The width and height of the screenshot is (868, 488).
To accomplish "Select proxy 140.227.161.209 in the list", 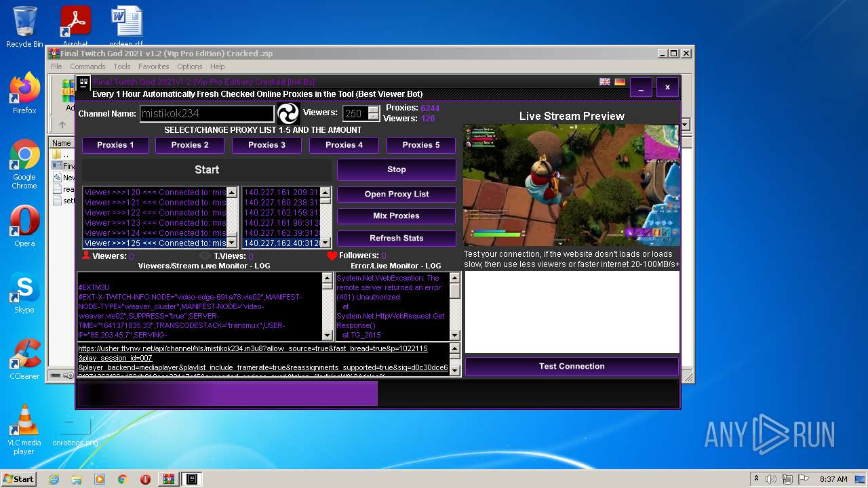I will pyautogui.click(x=281, y=192).
